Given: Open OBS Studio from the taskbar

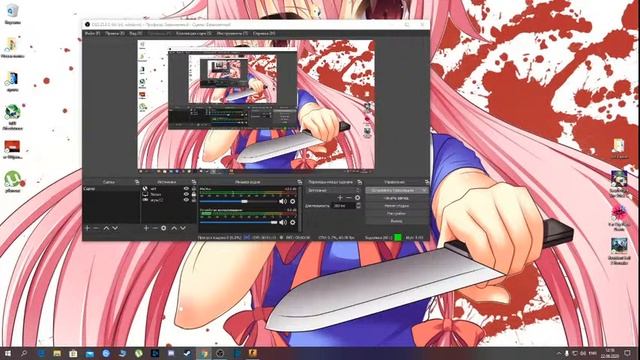Looking at the screenshot, I should pos(220,353).
